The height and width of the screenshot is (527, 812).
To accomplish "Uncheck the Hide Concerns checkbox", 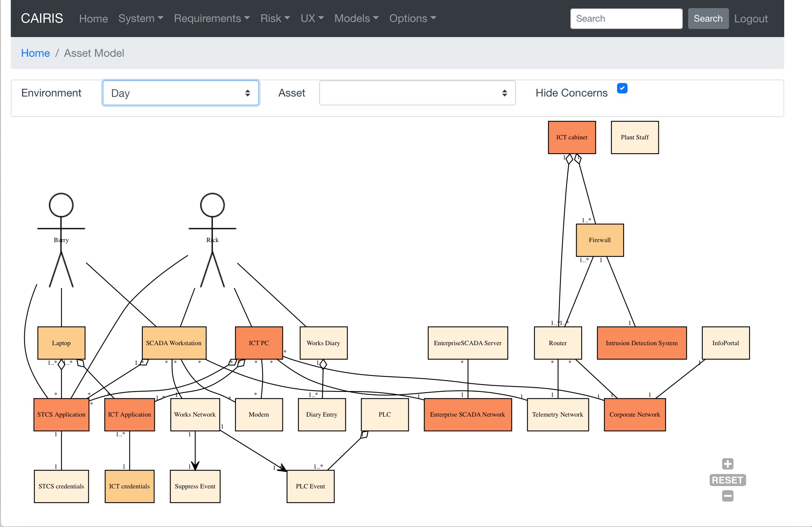I will coord(622,88).
